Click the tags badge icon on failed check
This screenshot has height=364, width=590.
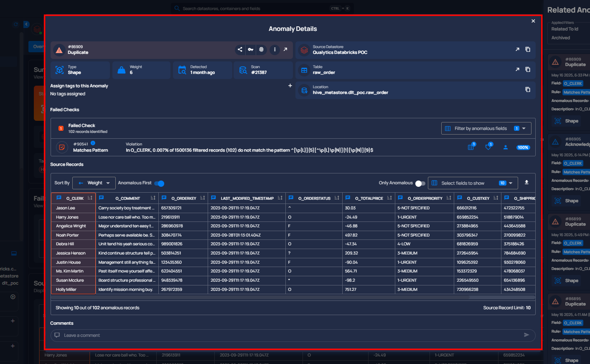click(488, 147)
